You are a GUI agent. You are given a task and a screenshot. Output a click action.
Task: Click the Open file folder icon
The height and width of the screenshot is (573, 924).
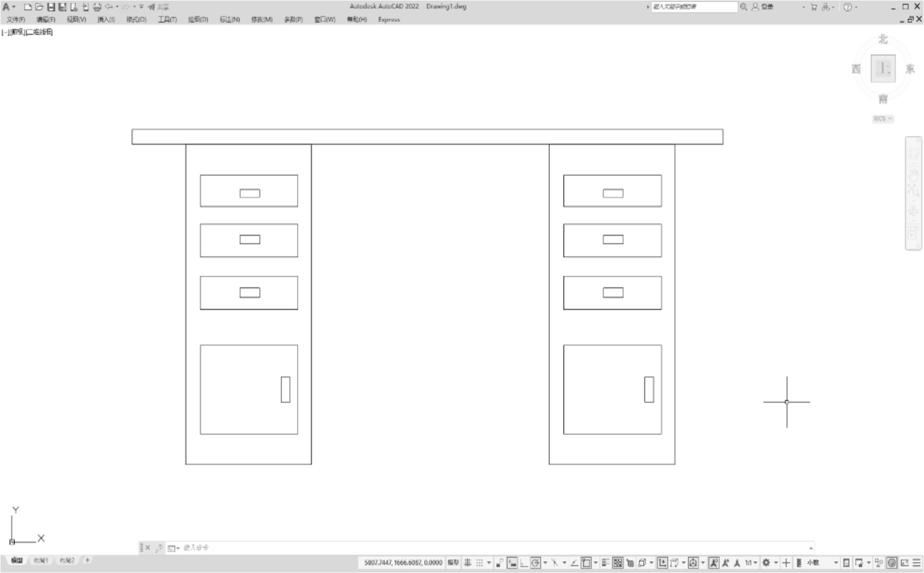(x=39, y=7)
